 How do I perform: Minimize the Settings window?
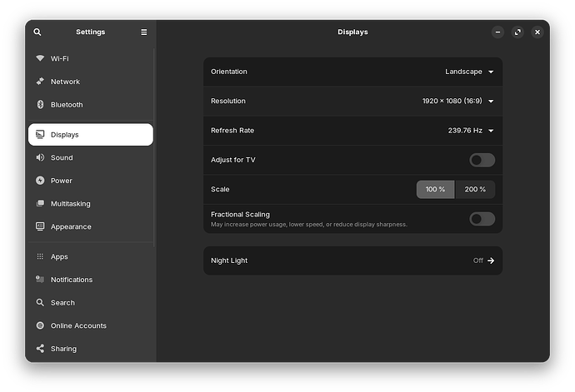[497, 32]
